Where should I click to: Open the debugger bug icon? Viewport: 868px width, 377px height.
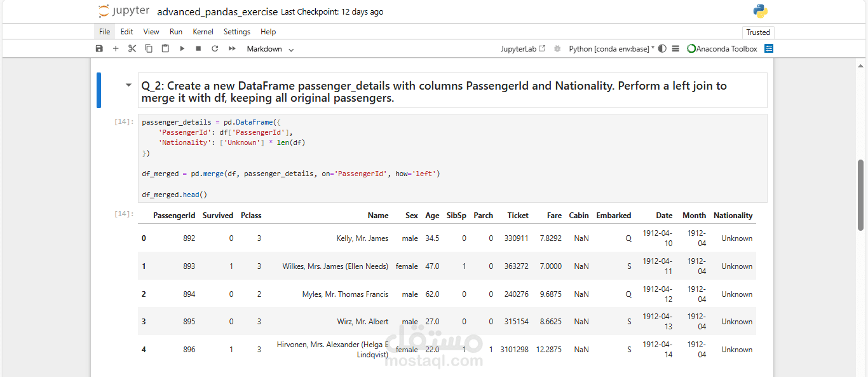coord(557,49)
